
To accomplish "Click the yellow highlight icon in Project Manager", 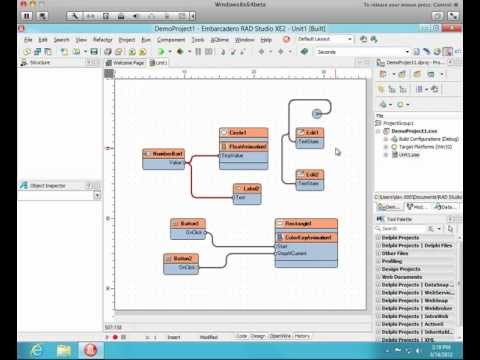I will 381,89.
